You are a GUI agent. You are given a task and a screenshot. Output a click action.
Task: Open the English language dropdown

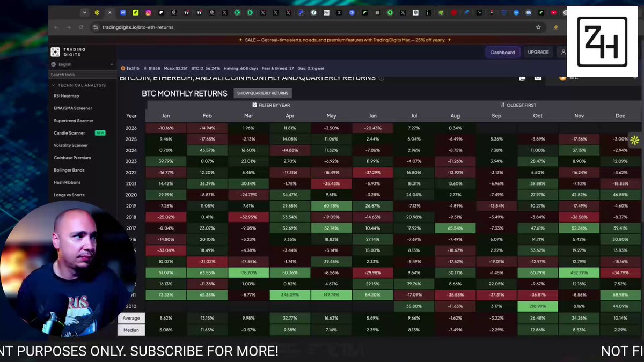(x=83, y=64)
